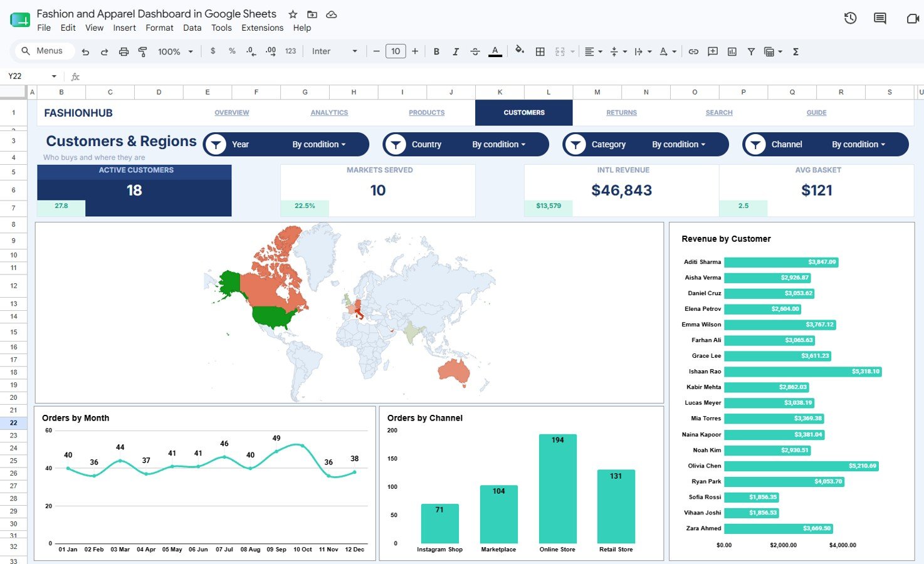This screenshot has width=924, height=564.
Task: Move document using folder icon
Action: coord(312,14)
